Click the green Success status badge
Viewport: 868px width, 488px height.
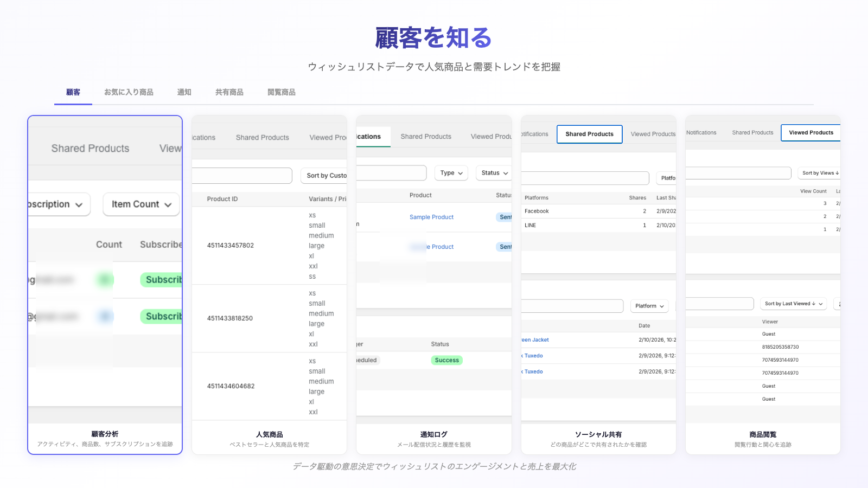[446, 360]
